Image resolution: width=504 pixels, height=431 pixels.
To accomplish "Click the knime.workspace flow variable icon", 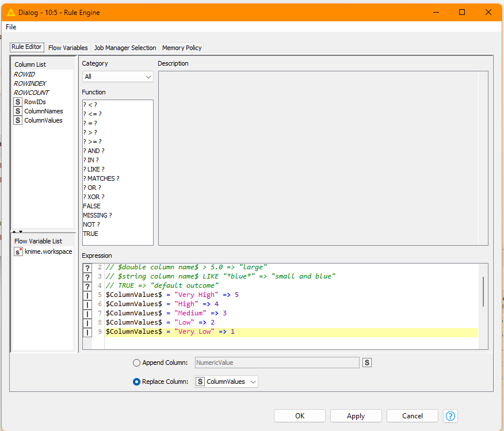I will click(x=18, y=251).
